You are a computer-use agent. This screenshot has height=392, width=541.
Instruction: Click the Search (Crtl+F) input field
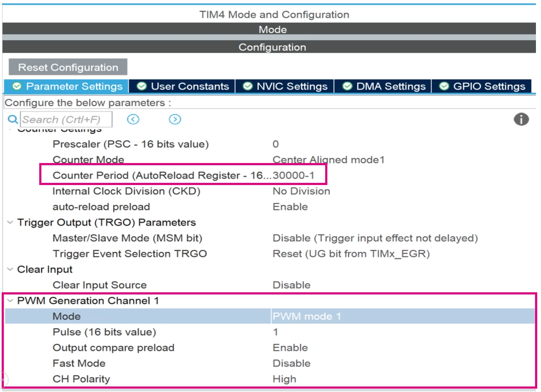66,120
